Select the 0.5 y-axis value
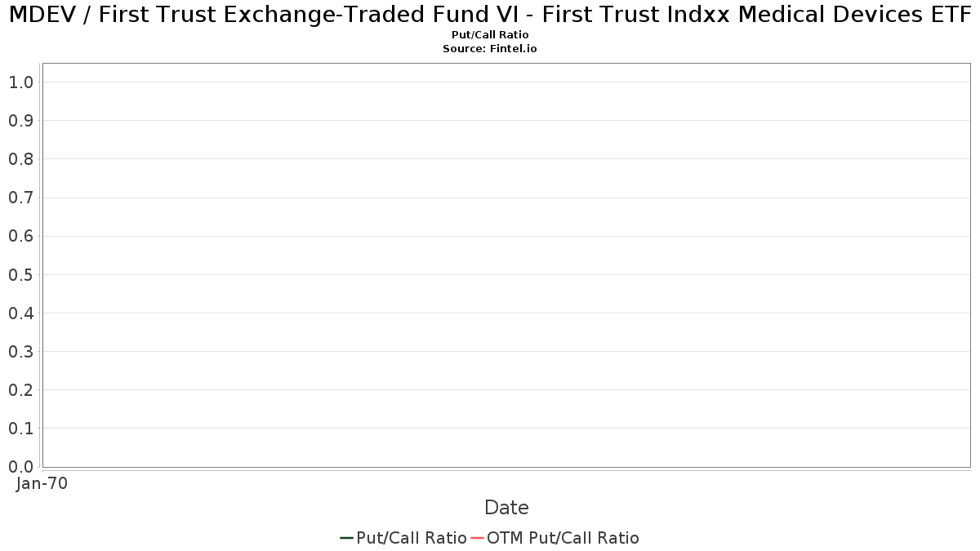The image size is (980, 551). (20, 275)
